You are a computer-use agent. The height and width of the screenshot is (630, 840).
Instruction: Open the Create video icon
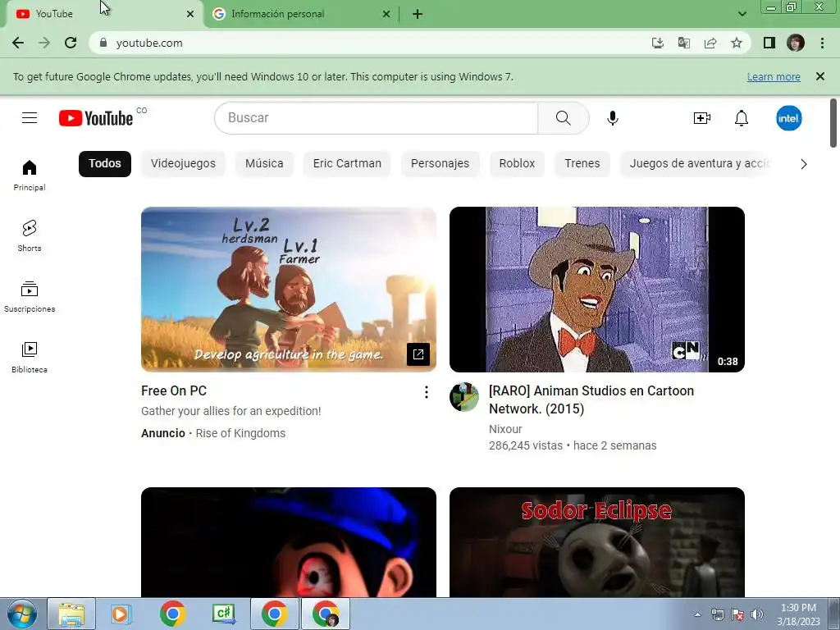coord(702,118)
